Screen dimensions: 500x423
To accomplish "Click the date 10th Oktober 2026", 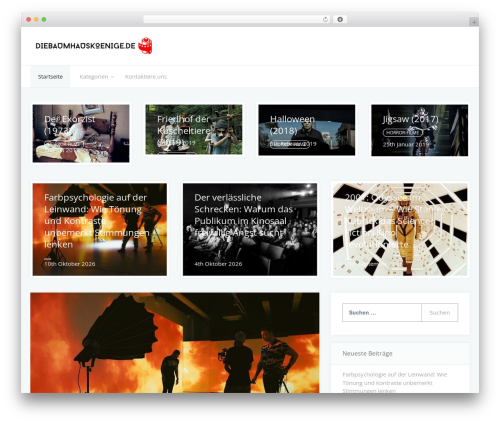I will point(70,264).
